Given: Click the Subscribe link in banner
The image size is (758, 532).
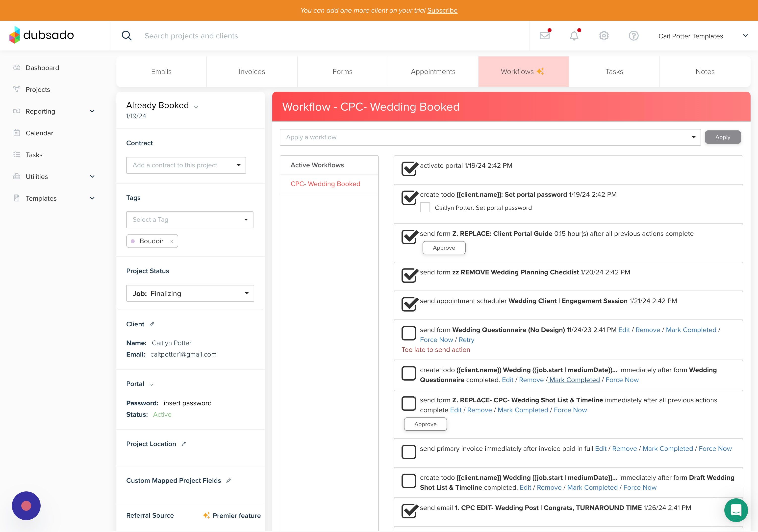Looking at the screenshot, I should coord(442,10).
